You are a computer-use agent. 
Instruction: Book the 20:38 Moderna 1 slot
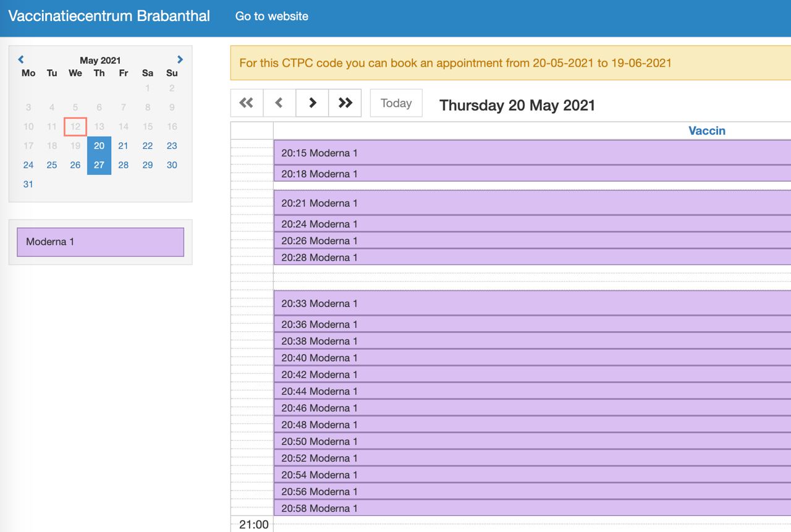532,341
